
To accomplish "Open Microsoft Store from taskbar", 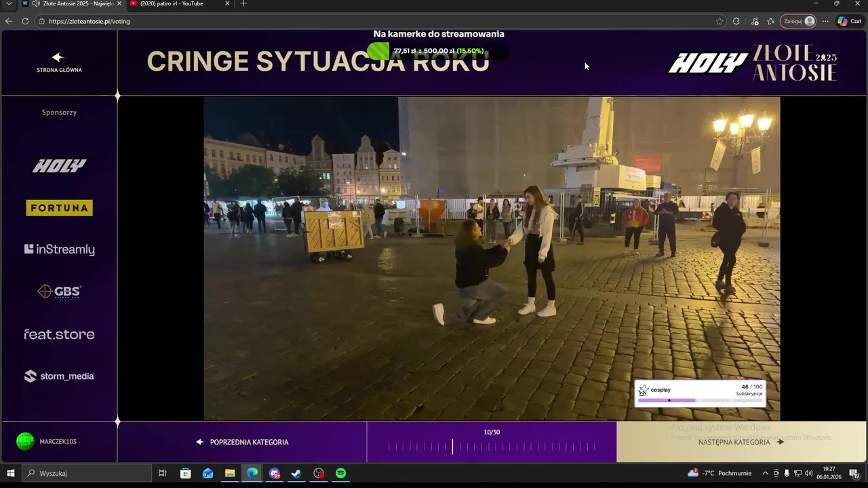I will pyautogui.click(x=185, y=473).
